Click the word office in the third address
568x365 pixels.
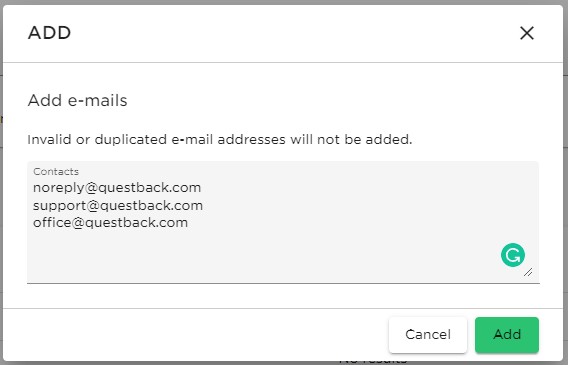(51, 222)
